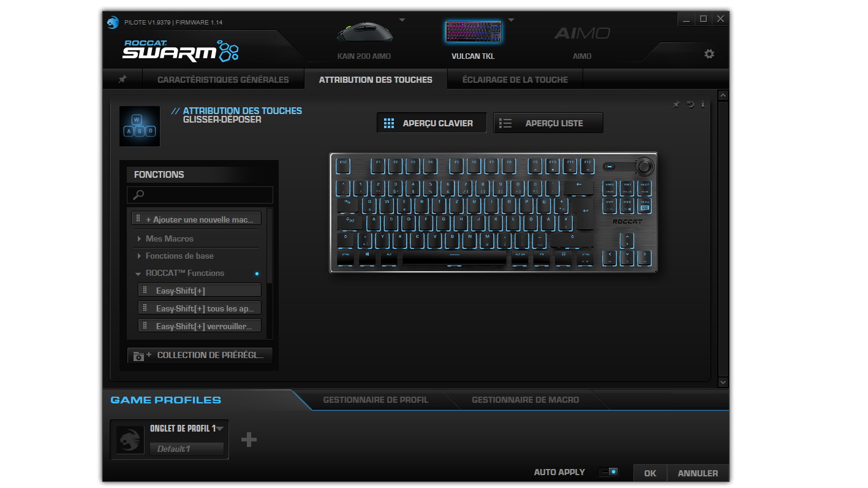The height and width of the screenshot is (488, 868).
Task: Toggle the pin icon above the panel
Action: tap(676, 104)
